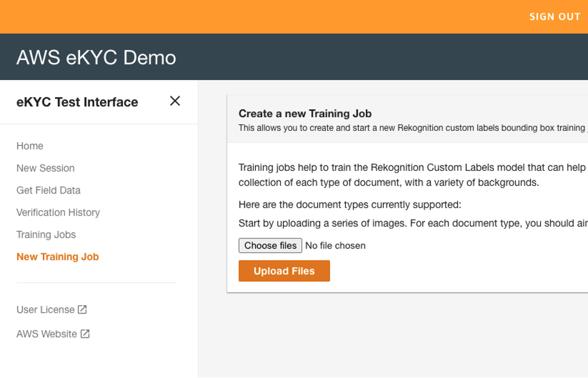The image size is (588, 378).
Task: Open New Session from the sidebar
Action: [45, 168]
